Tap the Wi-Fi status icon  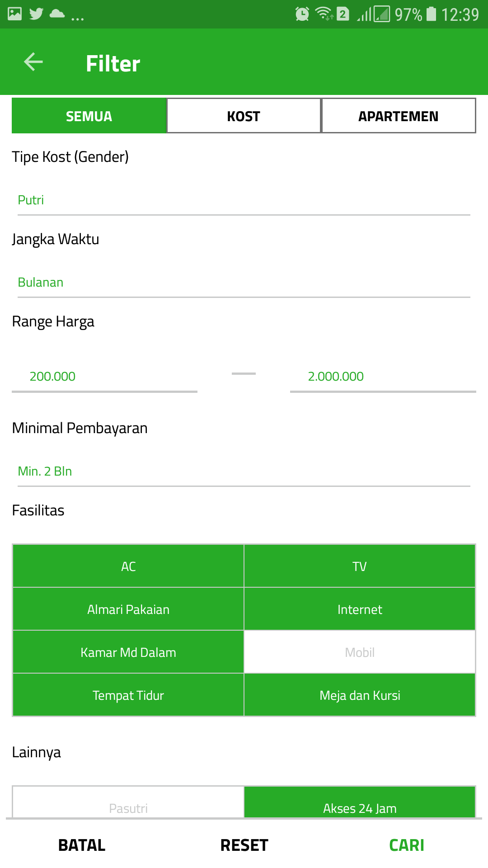click(324, 14)
